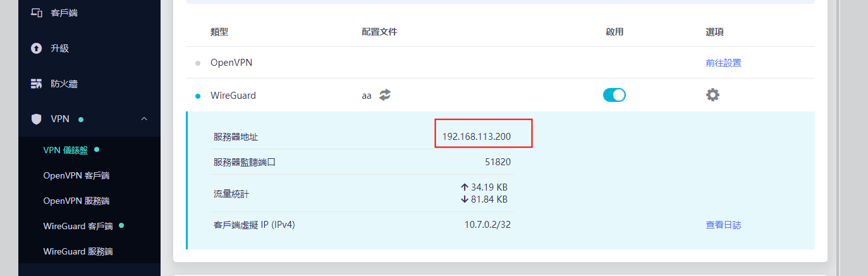Navigate to WireGuard 服務端
This screenshot has width=868, height=276.
tap(78, 251)
